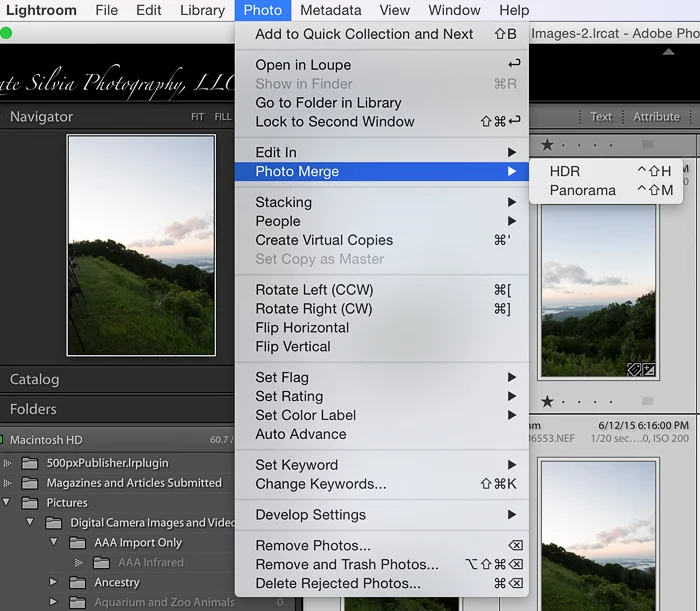Choose Rotate Left (CCW)

[382, 290]
